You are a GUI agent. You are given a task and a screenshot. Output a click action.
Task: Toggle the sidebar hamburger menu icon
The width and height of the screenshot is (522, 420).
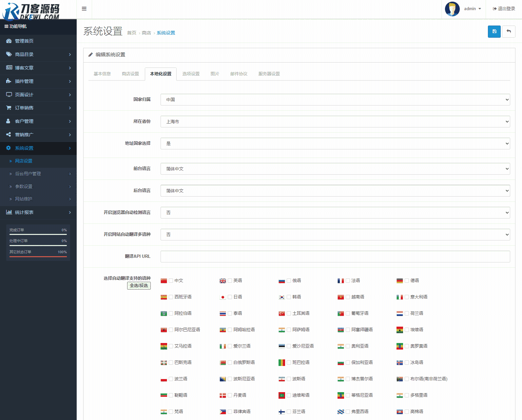tap(84, 9)
